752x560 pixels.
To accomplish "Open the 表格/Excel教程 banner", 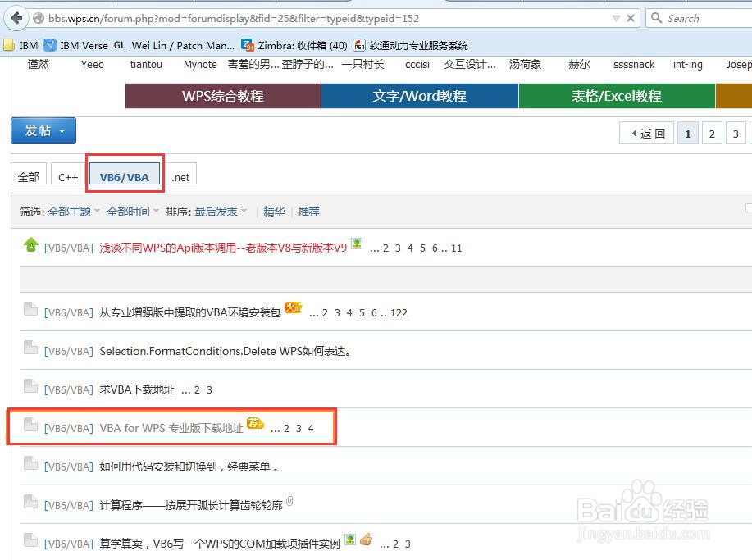I will pyautogui.click(x=617, y=96).
